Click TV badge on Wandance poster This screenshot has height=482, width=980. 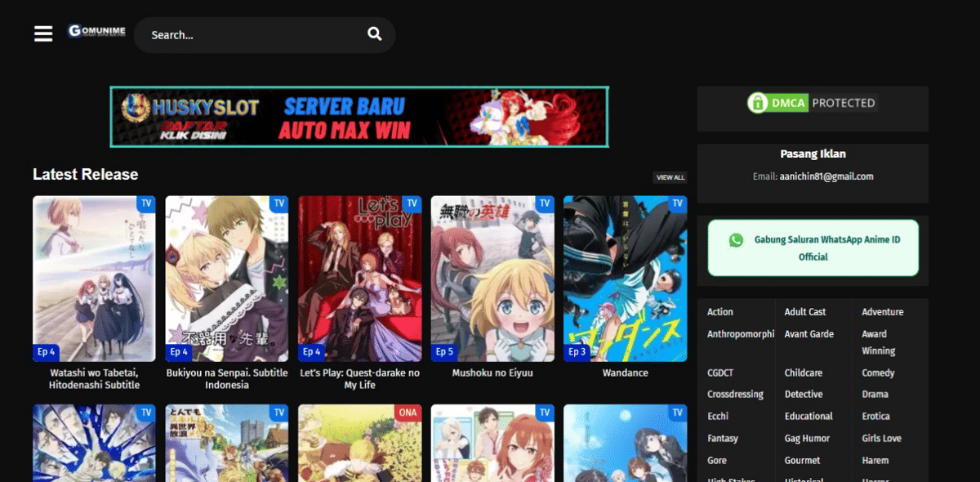[677, 203]
